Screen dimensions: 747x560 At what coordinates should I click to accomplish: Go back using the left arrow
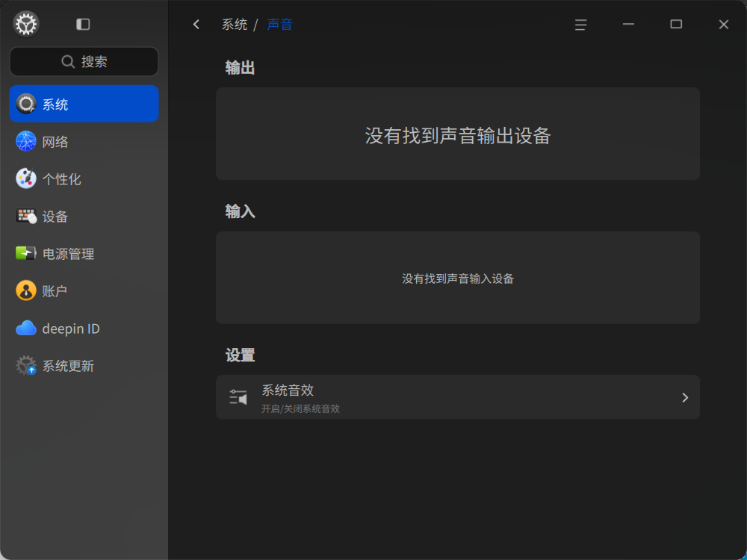[196, 25]
